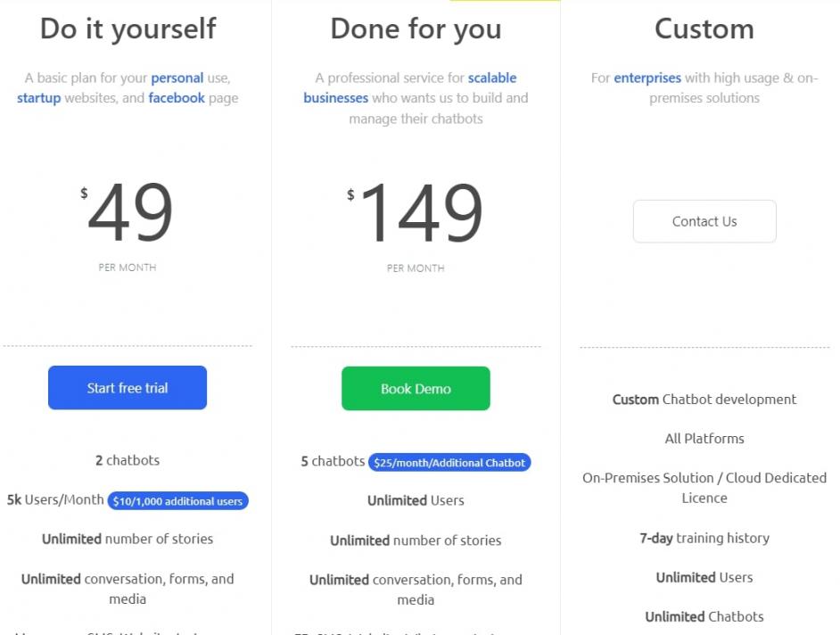The height and width of the screenshot is (635, 840).
Task: Click the "Custom" plan heading
Action: click(704, 29)
